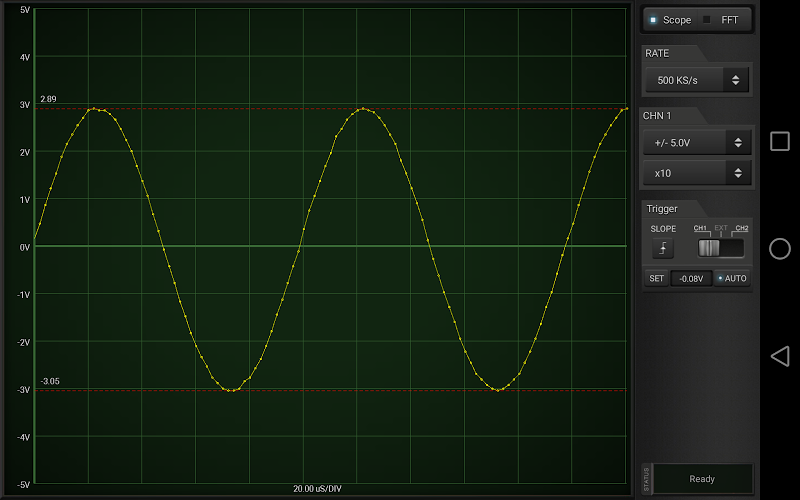
Task: Select CH2 label on trigger source
Action: click(x=741, y=228)
